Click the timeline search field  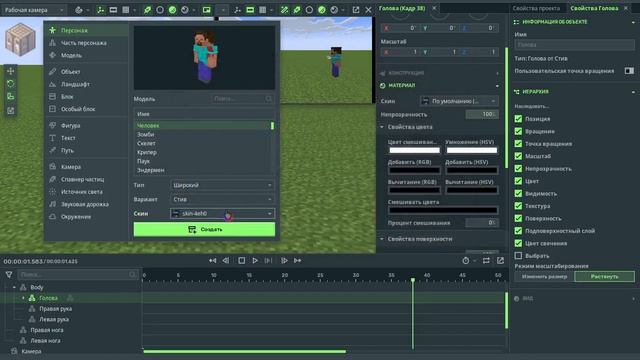(x=78, y=275)
